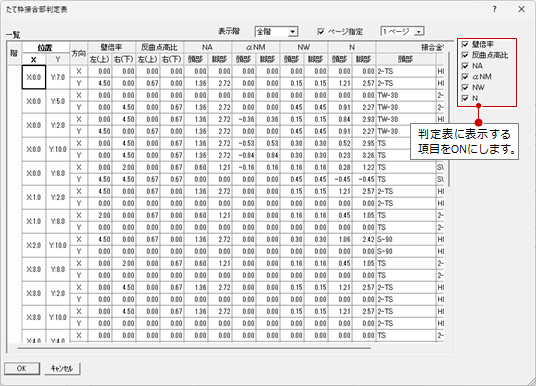Select the Y:5.0 position cell

pyautogui.click(x=58, y=101)
